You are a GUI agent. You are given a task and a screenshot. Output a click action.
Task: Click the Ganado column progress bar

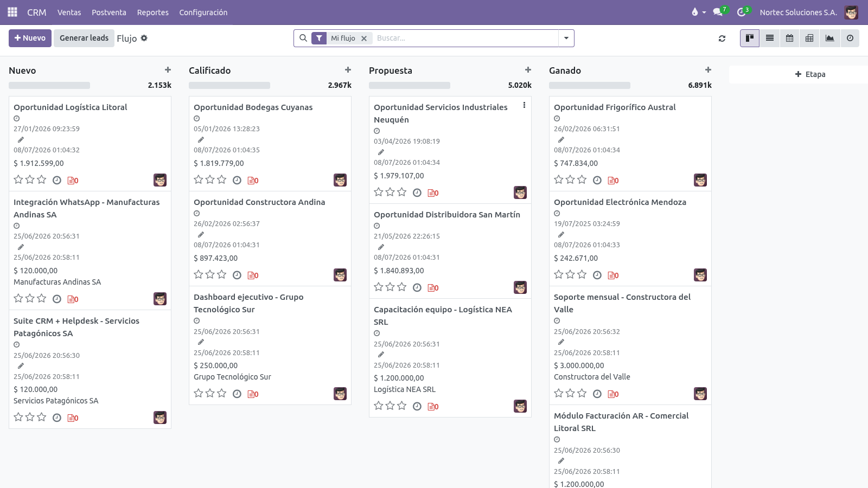(590, 85)
